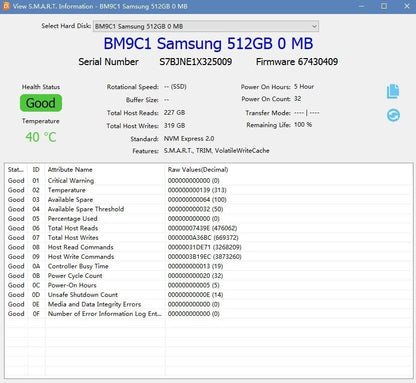Select the Controller Busy Time row
Screen dimensions: 416x383
pos(209,266)
